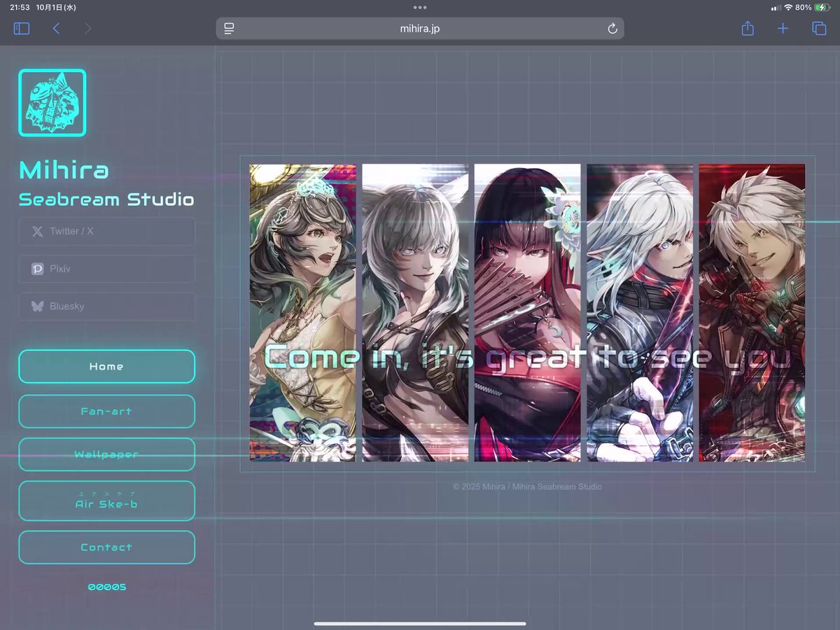Go back with the back arrow

coord(56,29)
